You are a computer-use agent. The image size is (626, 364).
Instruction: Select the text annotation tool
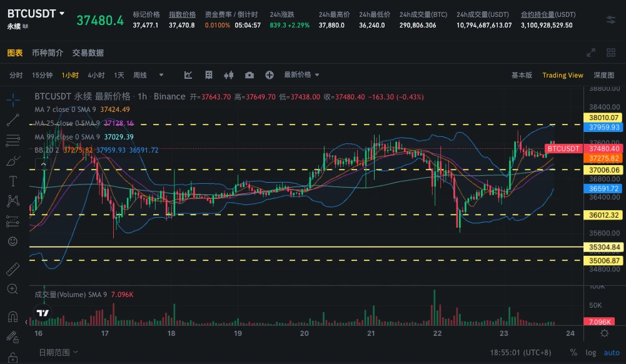(13, 181)
